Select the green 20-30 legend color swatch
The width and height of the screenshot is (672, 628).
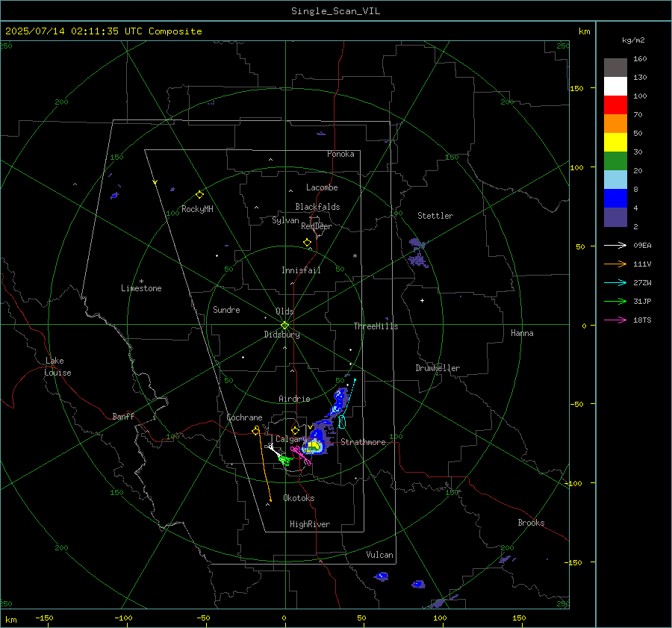coord(615,161)
